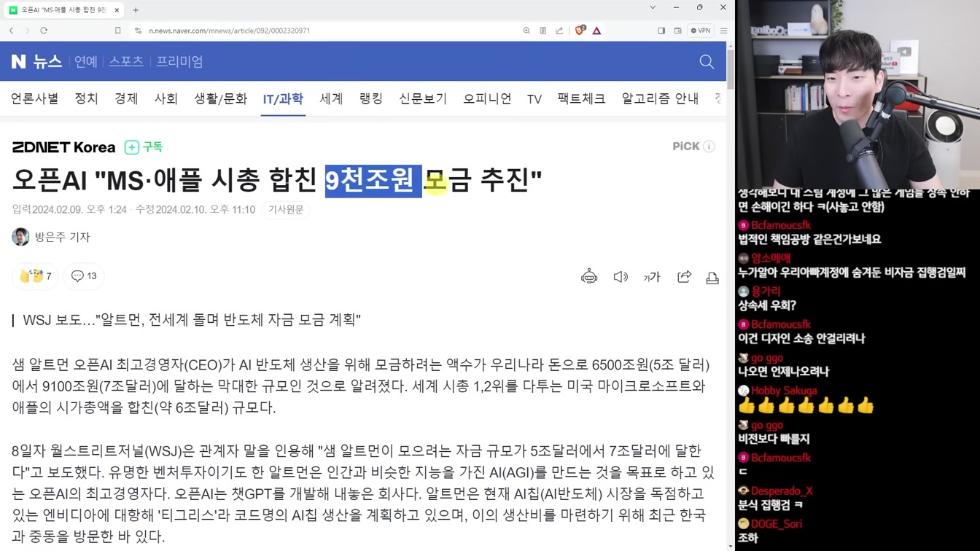Share the article with the share icon
The image size is (980, 551).
point(684,277)
